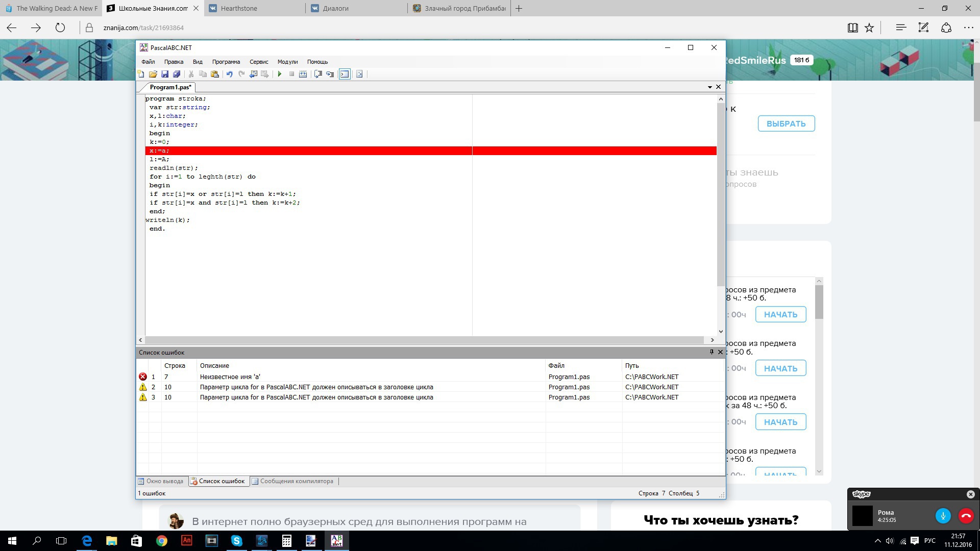Create a new file with the toolbar icon
This screenshot has height=551, width=980.
point(141,74)
